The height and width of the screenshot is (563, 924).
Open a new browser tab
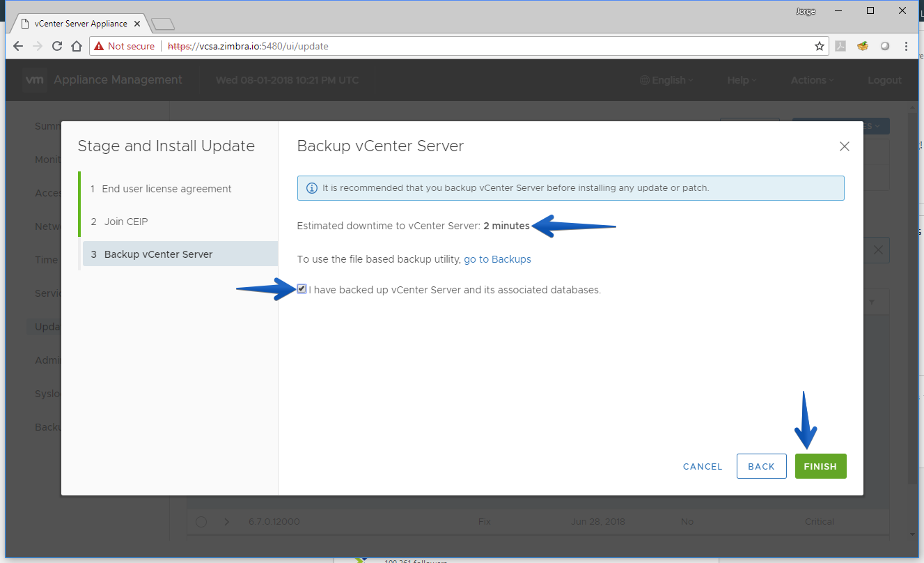coord(163,24)
